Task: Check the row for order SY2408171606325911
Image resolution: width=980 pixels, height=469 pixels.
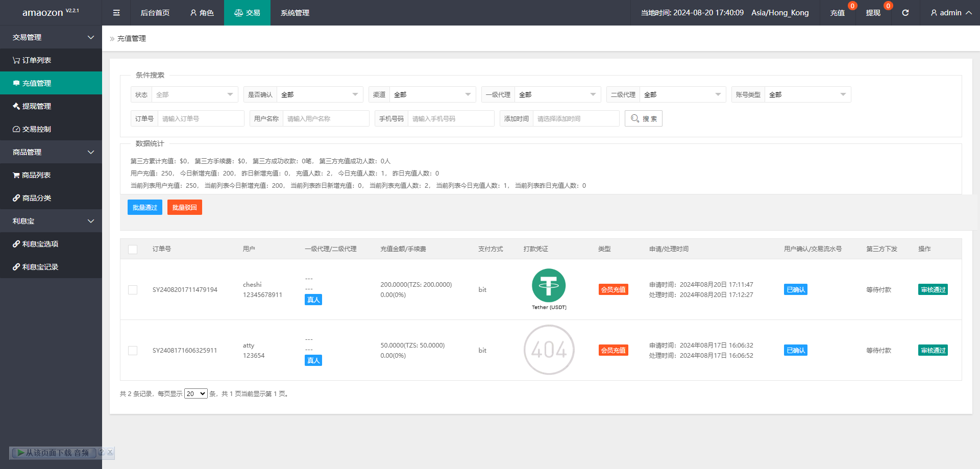Action: click(133, 351)
